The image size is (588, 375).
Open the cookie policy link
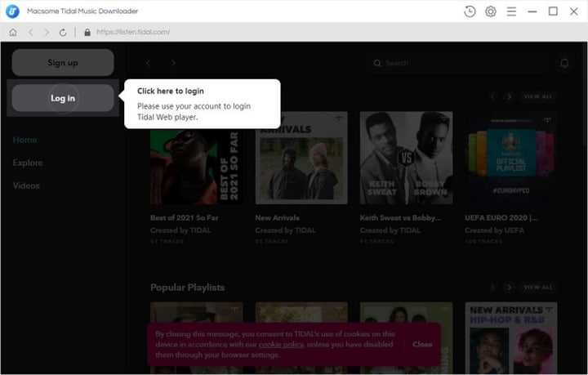coord(281,344)
